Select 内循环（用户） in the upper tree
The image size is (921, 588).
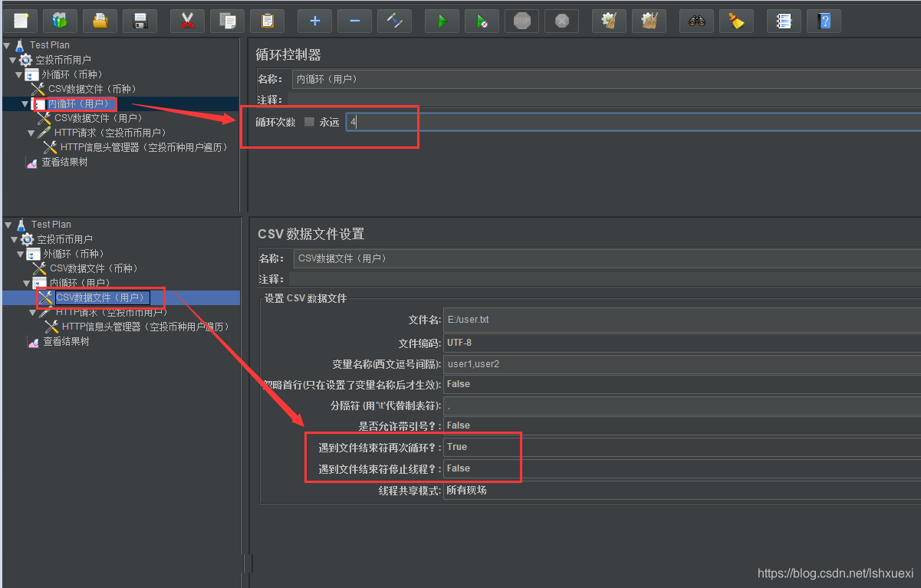coord(78,103)
